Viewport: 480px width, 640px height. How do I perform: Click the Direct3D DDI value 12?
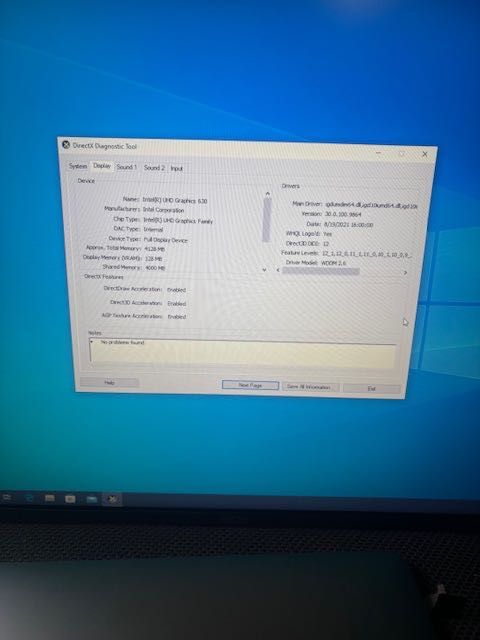click(x=326, y=243)
